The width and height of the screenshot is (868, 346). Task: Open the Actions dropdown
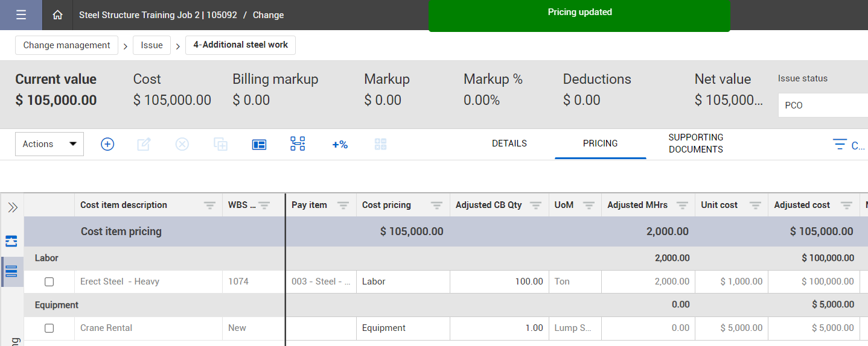tap(49, 144)
